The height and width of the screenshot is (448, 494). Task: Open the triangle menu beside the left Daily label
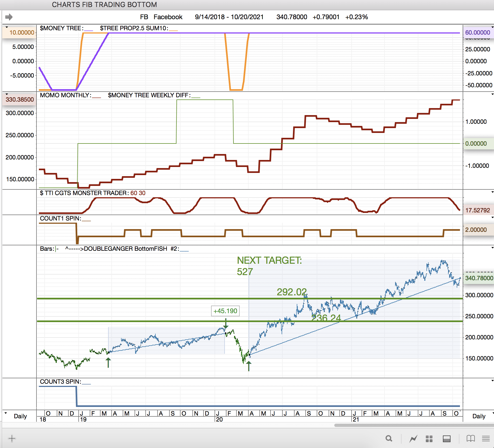point(6,413)
